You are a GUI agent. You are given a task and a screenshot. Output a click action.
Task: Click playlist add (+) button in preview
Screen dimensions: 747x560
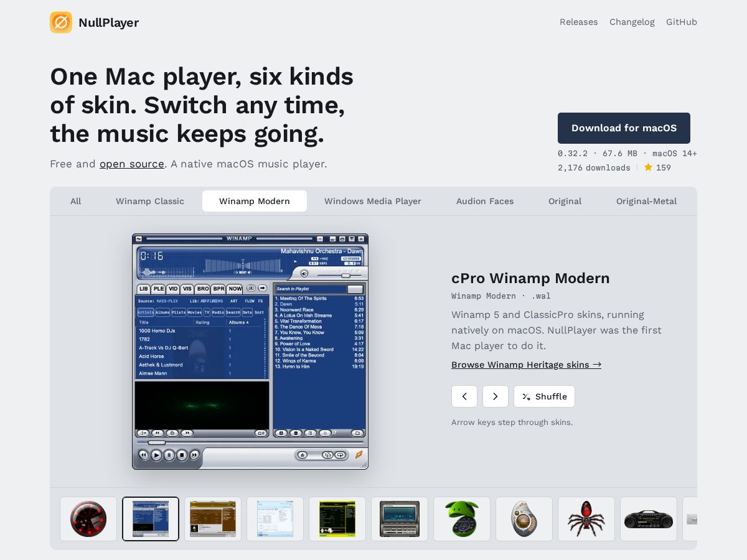click(x=281, y=433)
